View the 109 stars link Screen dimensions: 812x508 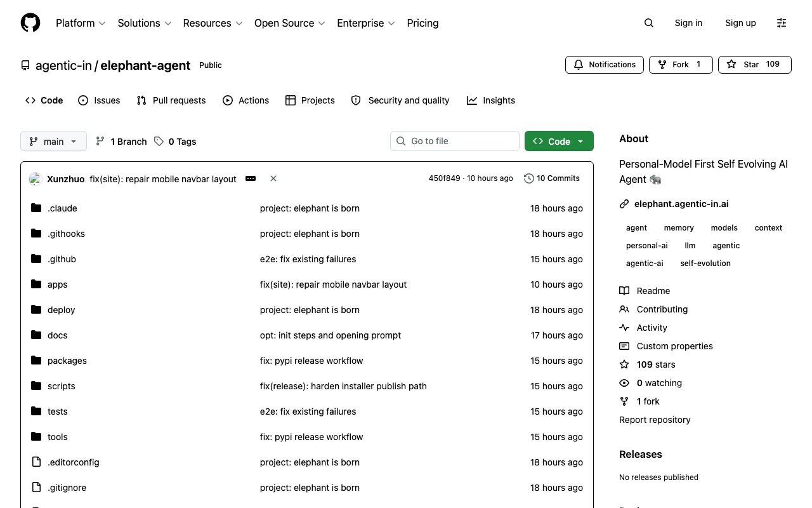pos(656,364)
